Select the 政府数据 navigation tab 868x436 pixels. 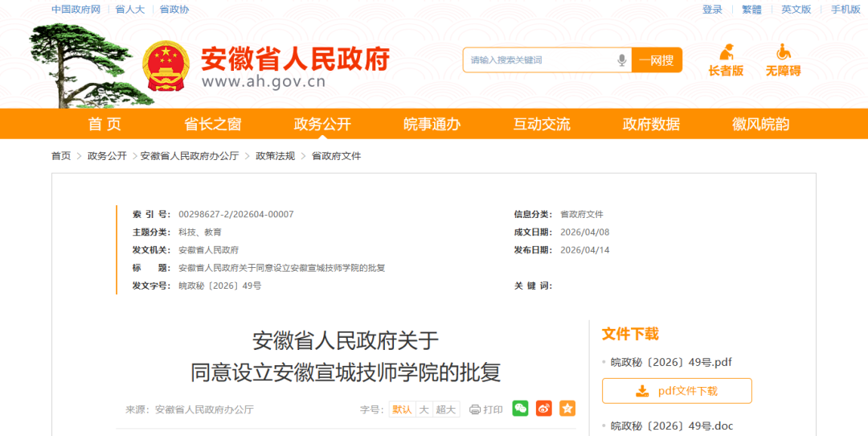651,124
